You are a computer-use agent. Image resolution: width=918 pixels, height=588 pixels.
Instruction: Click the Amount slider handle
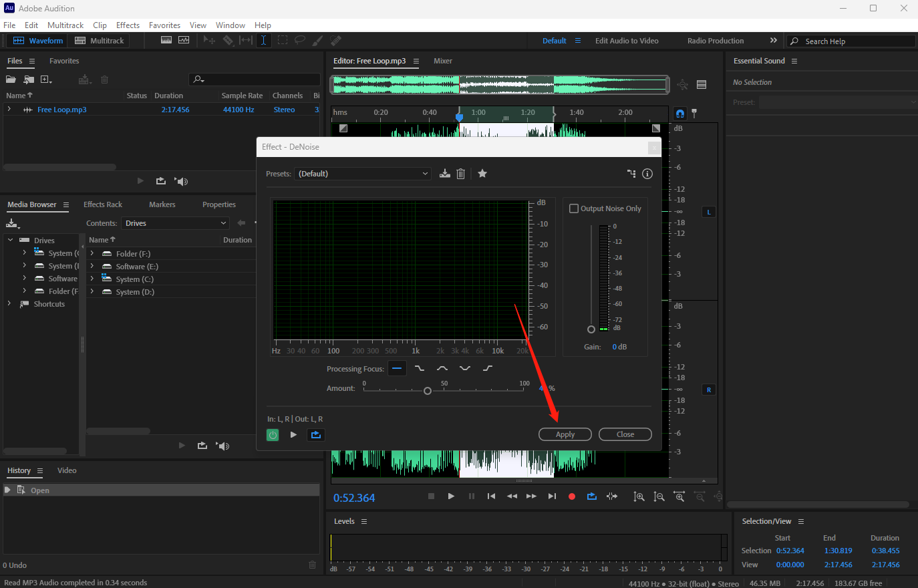coord(428,391)
